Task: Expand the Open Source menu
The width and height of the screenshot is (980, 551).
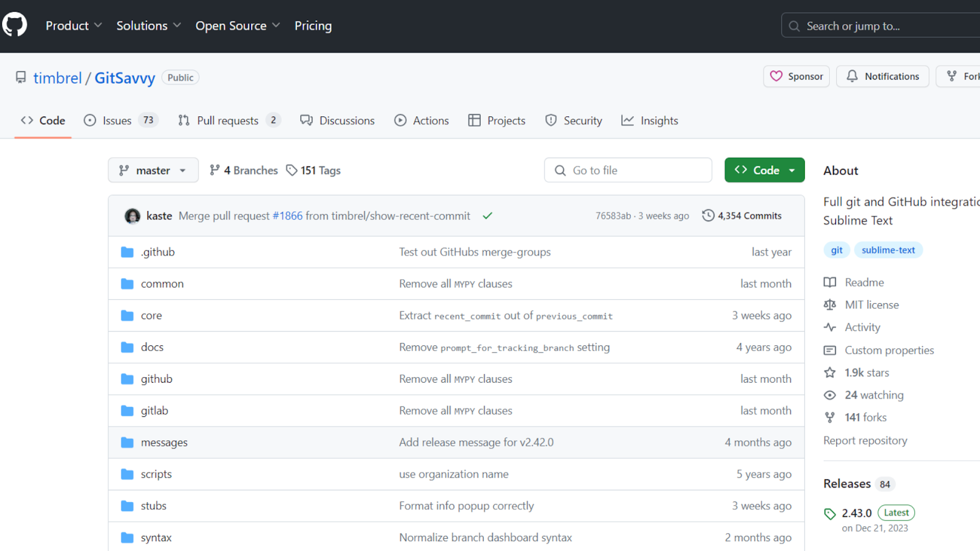Action: point(238,26)
